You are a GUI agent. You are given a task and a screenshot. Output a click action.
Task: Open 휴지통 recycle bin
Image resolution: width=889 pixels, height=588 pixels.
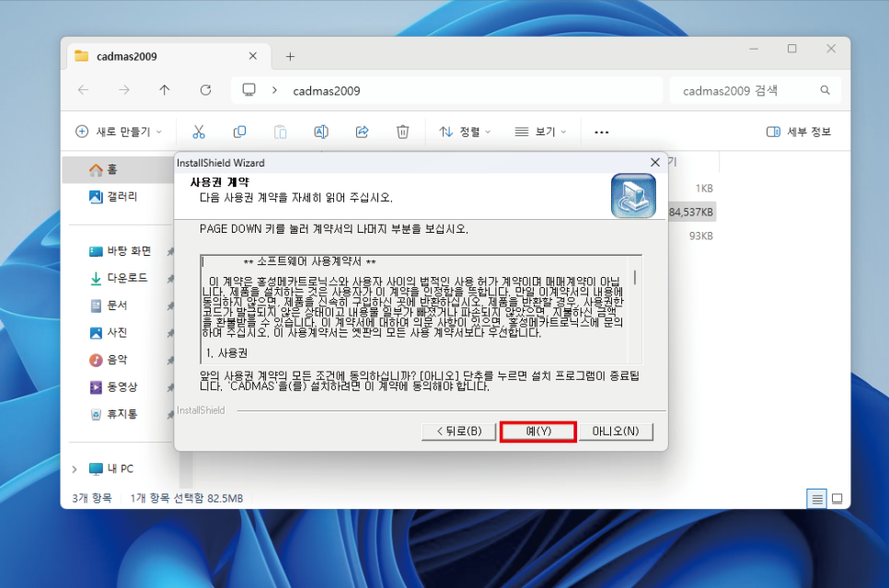pyautogui.click(x=121, y=414)
